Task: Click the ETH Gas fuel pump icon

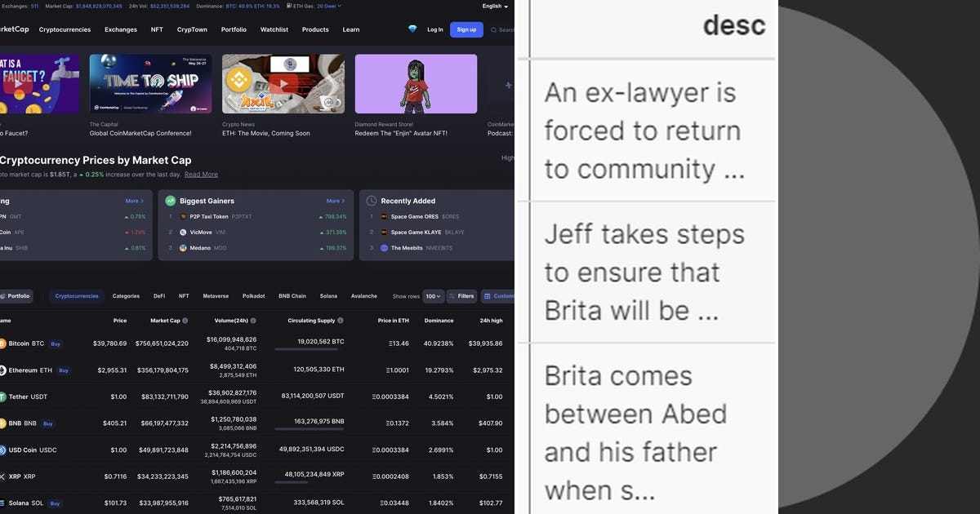Action: coord(290,6)
